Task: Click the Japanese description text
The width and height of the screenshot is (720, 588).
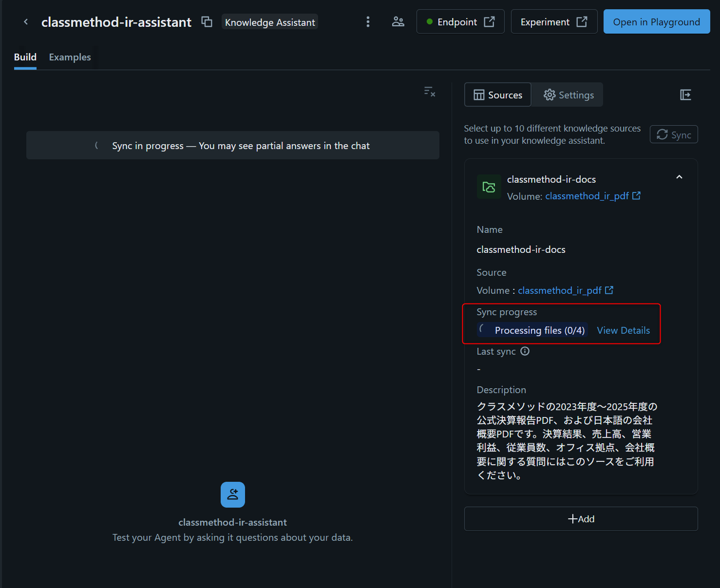Action: pos(567,440)
